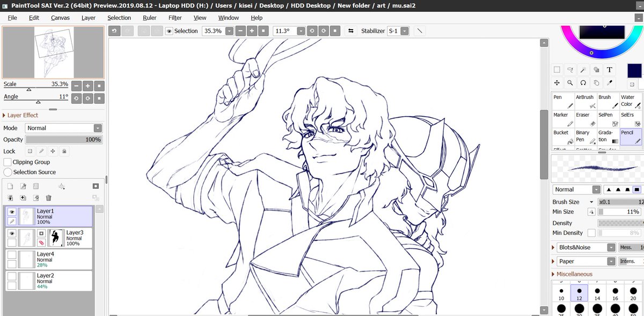Choose the Eraser tool
The width and height of the screenshot is (644, 316).
585,119
